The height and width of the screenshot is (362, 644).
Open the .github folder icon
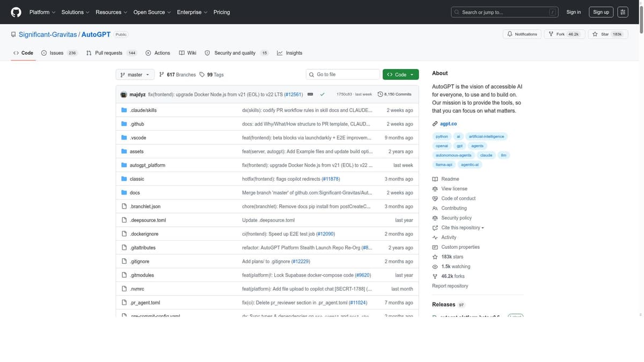(x=124, y=124)
